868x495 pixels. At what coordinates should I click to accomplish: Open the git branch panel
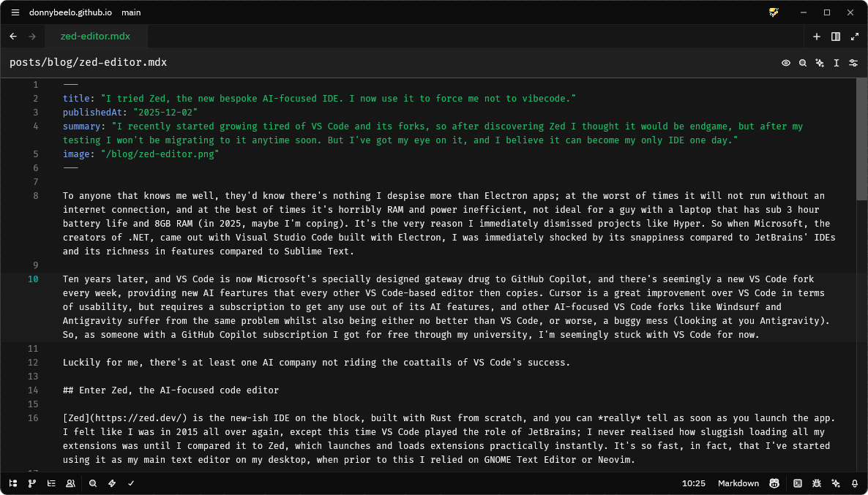pyautogui.click(x=32, y=483)
